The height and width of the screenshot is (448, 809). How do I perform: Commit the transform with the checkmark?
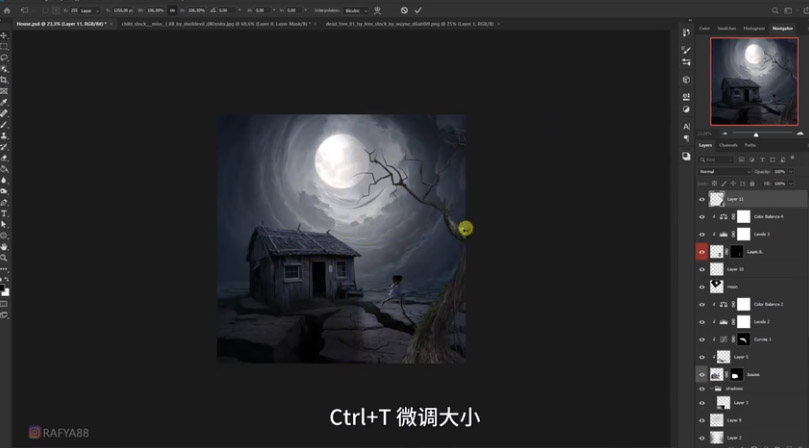418,10
